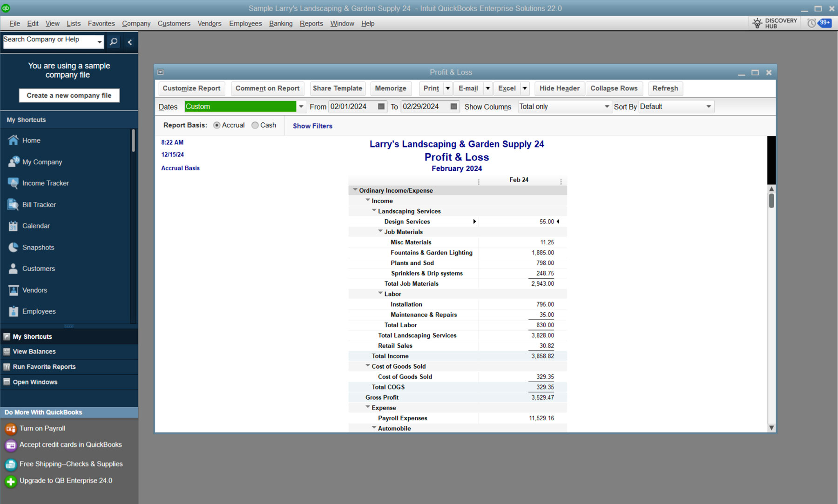
Task: Collapse the Expense section
Action: (368, 407)
